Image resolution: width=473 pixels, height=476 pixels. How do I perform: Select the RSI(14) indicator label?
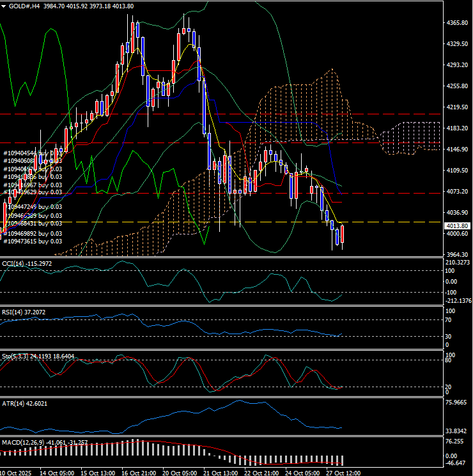click(x=13, y=312)
